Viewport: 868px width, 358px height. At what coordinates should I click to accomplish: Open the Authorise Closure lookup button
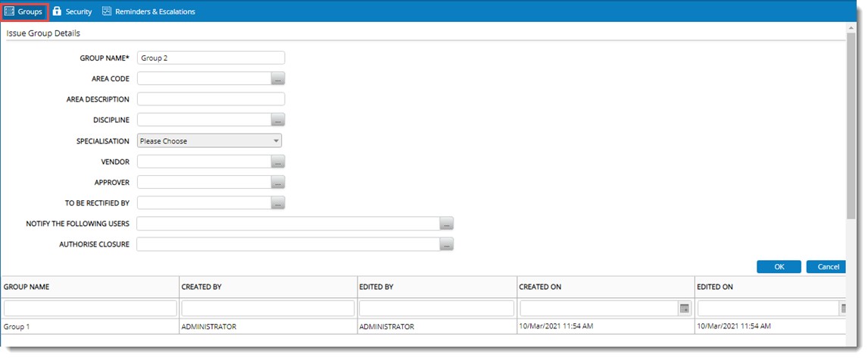click(x=447, y=244)
